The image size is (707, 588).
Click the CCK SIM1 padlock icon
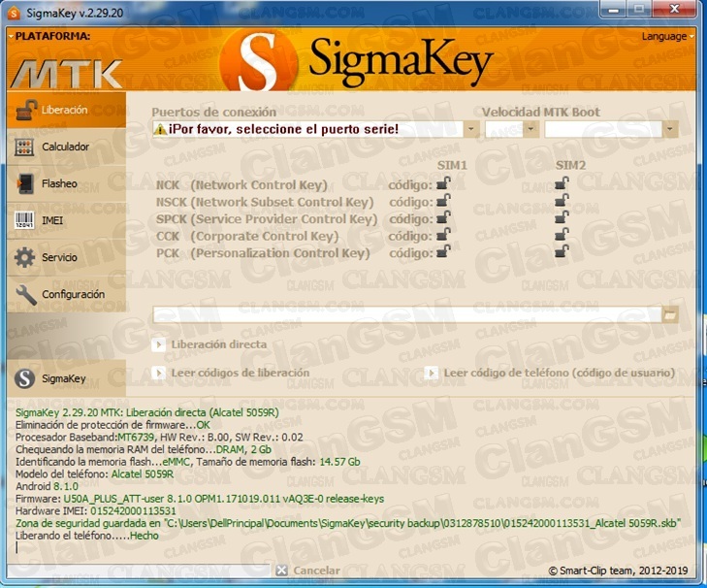click(443, 235)
